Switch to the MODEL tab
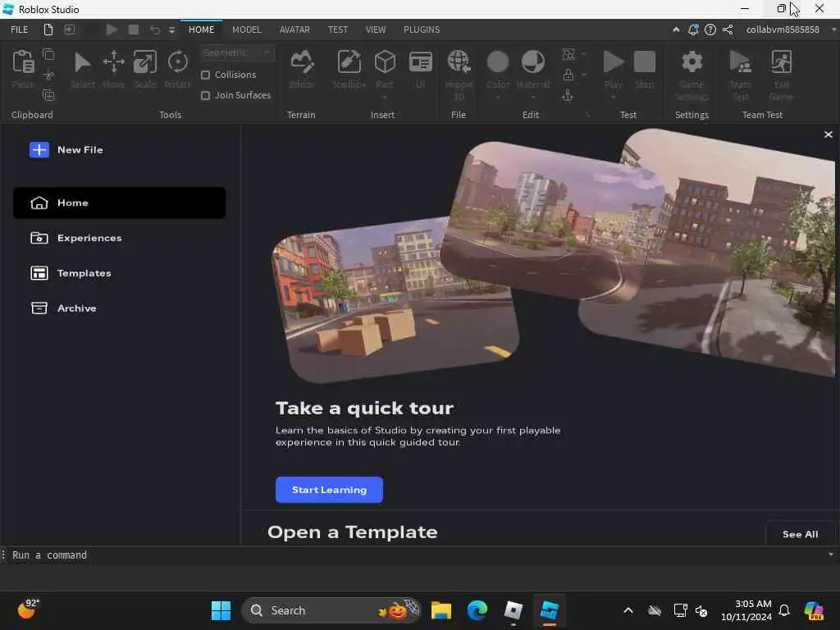 pyautogui.click(x=246, y=30)
